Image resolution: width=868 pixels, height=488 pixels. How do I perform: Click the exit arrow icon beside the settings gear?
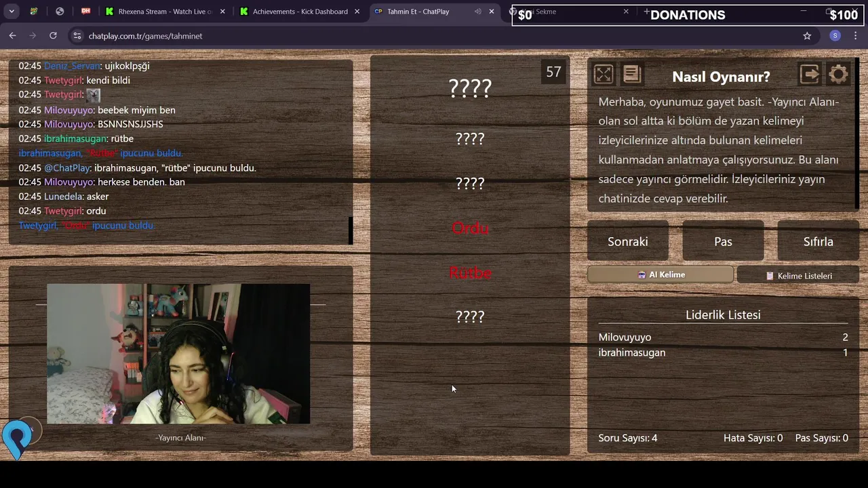[809, 74]
